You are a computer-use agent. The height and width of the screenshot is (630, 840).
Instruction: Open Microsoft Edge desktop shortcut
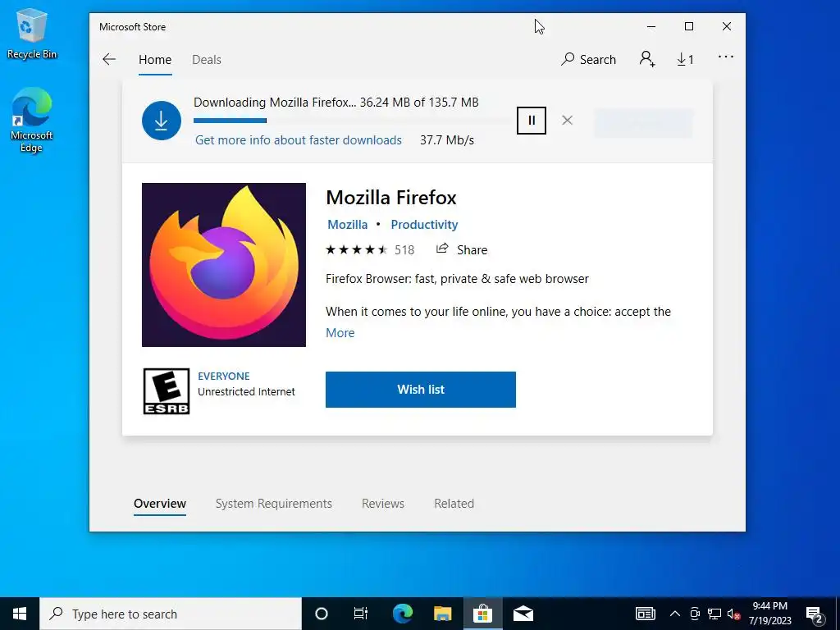click(32, 120)
